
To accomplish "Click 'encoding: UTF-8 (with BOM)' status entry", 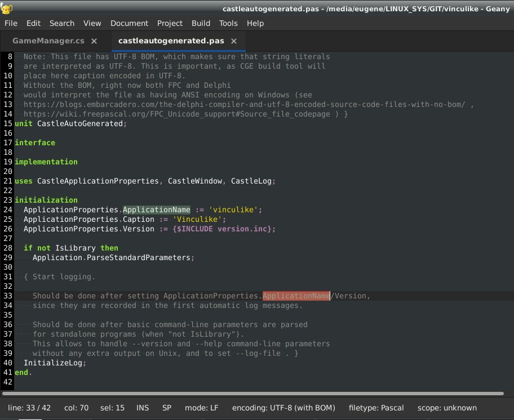I will (x=284, y=408).
